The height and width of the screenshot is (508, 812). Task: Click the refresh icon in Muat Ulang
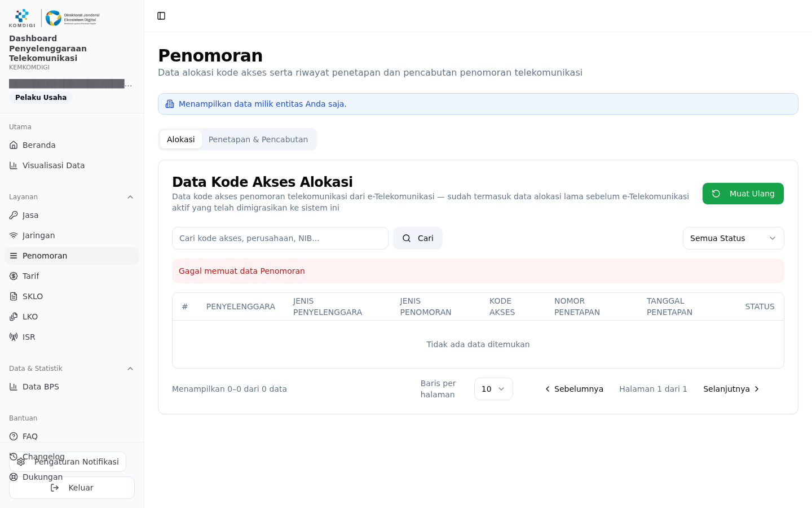tap(716, 194)
